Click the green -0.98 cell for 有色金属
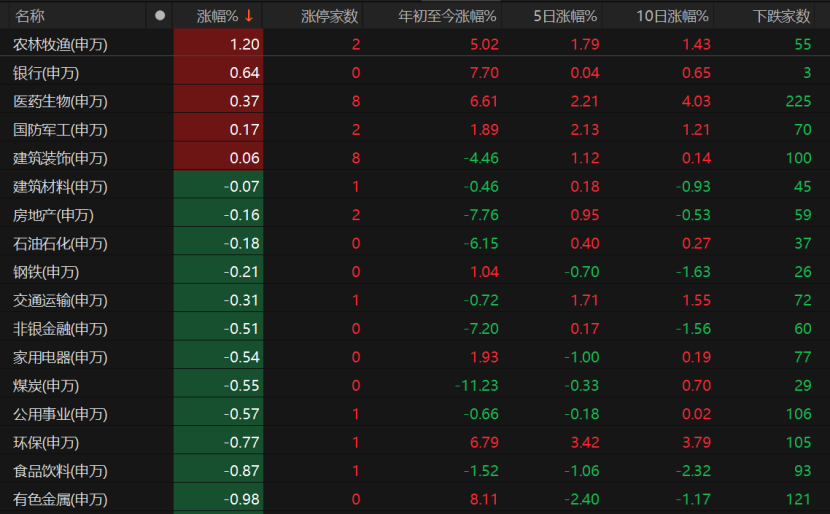 pos(241,500)
